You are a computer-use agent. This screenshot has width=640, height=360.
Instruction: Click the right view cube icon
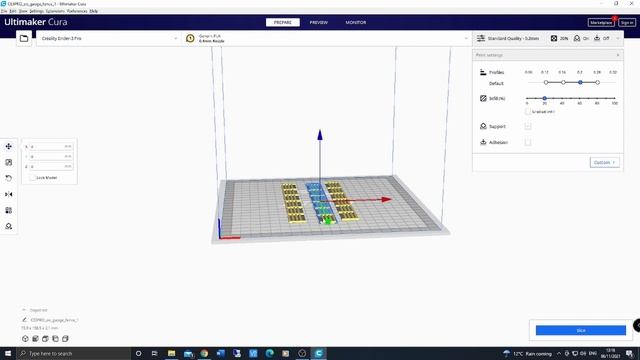pos(65,339)
